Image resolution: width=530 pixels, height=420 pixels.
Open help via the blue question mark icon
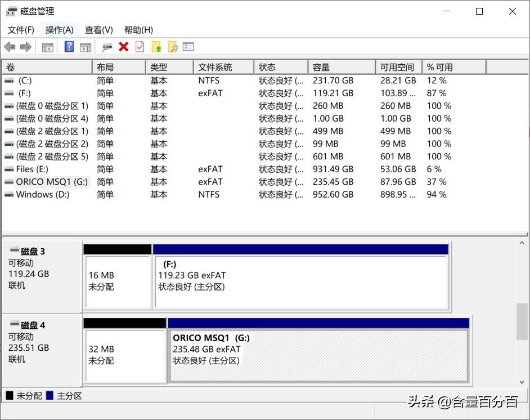coord(69,47)
